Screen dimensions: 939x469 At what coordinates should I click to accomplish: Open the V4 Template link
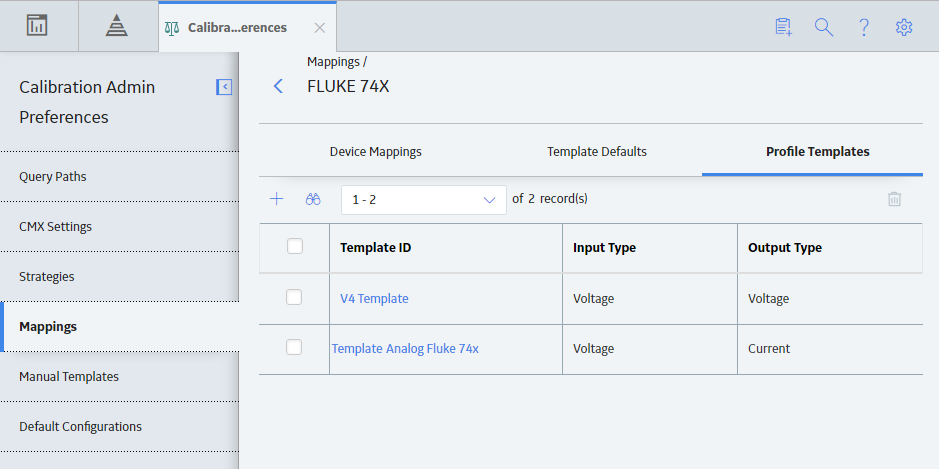click(374, 298)
